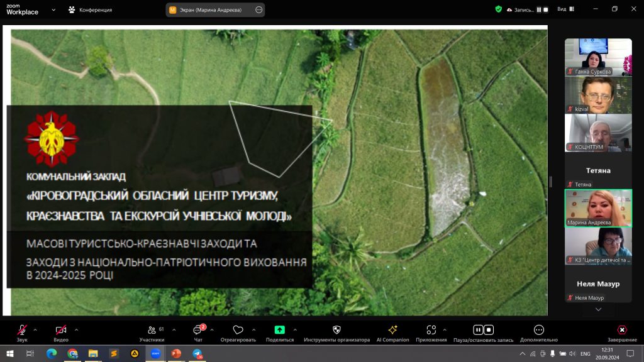Turn on camera with Видео button
Image resolution: width=644 pixels, height=362 pixels.
61,330
